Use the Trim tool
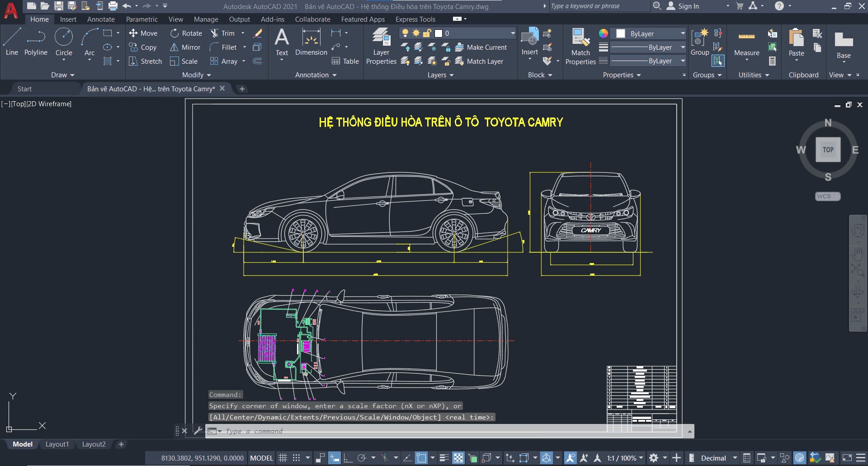The width and height of the screenshot is (868, 466). point(222,33)
